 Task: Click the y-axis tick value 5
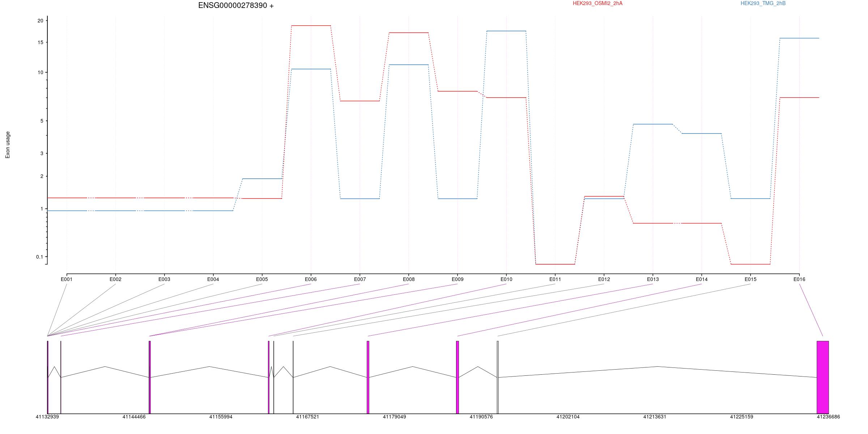coord(42,121)
